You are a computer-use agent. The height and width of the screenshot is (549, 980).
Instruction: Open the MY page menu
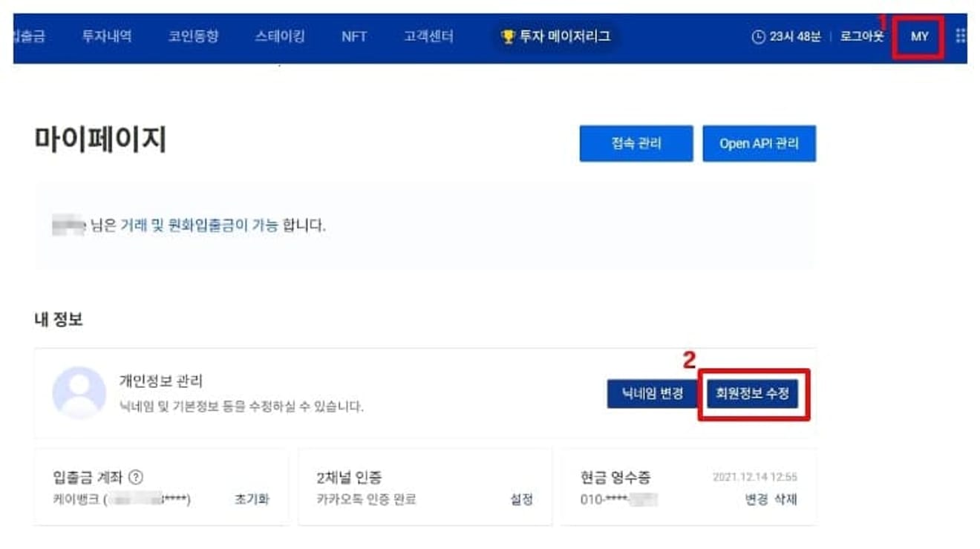[919, 36]
